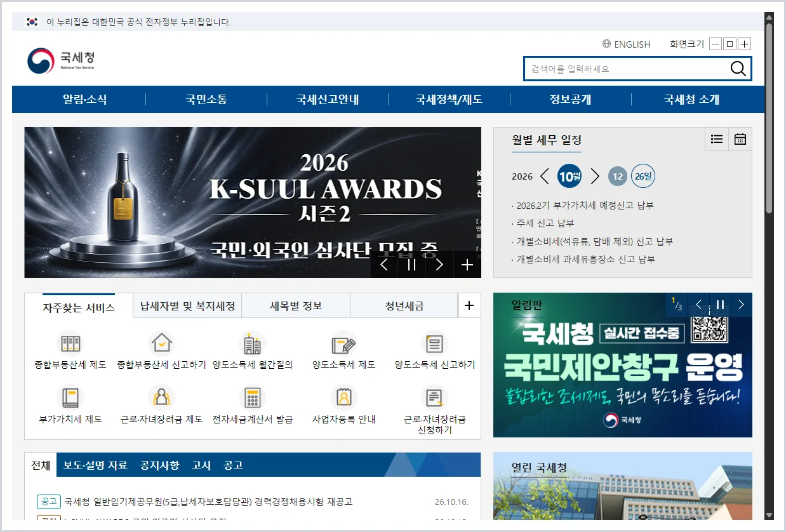Focus the 검색어를 입력하세요 search field
Screen dimensions: 786x532
pos(626,69)
